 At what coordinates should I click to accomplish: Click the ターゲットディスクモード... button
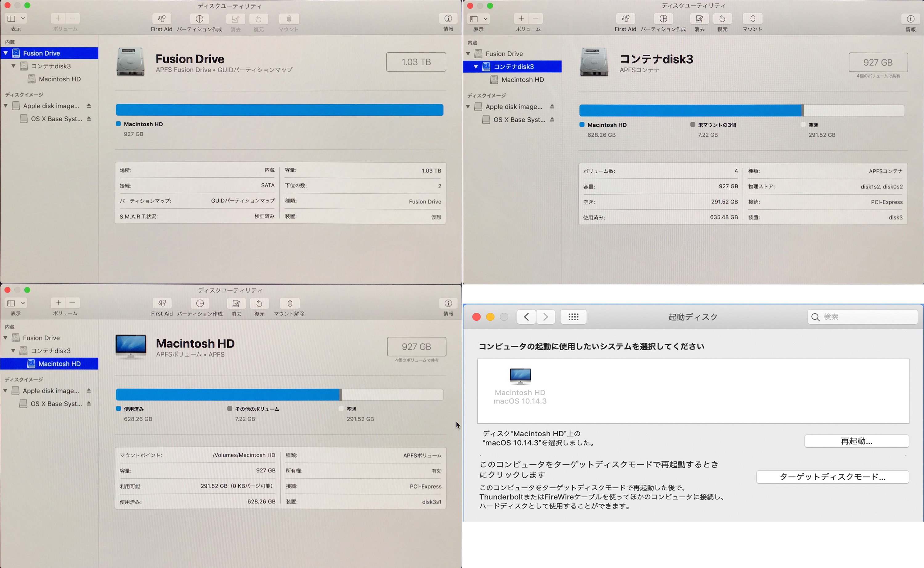tap(832, 477)
